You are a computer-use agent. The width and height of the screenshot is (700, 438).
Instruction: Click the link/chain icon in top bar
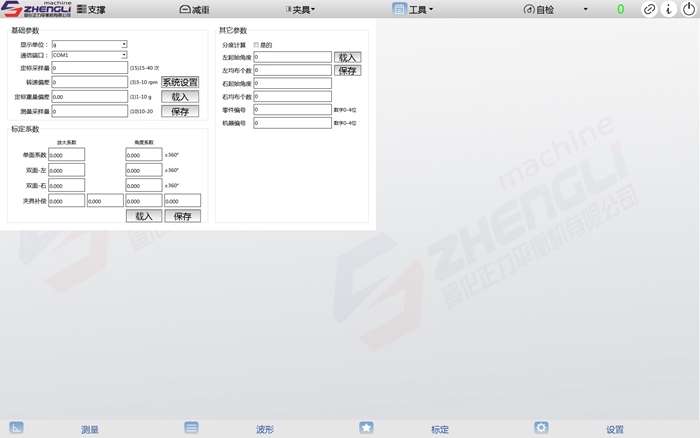(649, 9)
